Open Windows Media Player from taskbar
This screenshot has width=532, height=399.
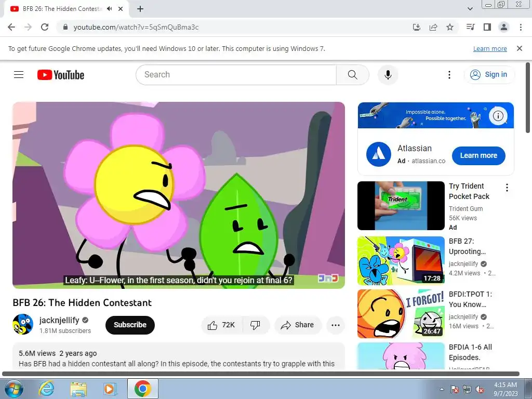point(110,389)
